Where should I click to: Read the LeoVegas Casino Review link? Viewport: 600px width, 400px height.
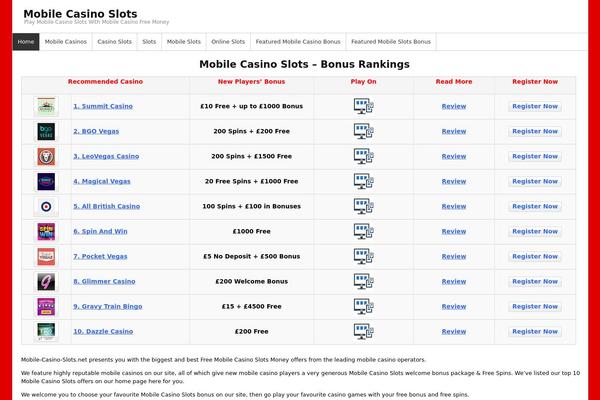click(x=454, y=156)
